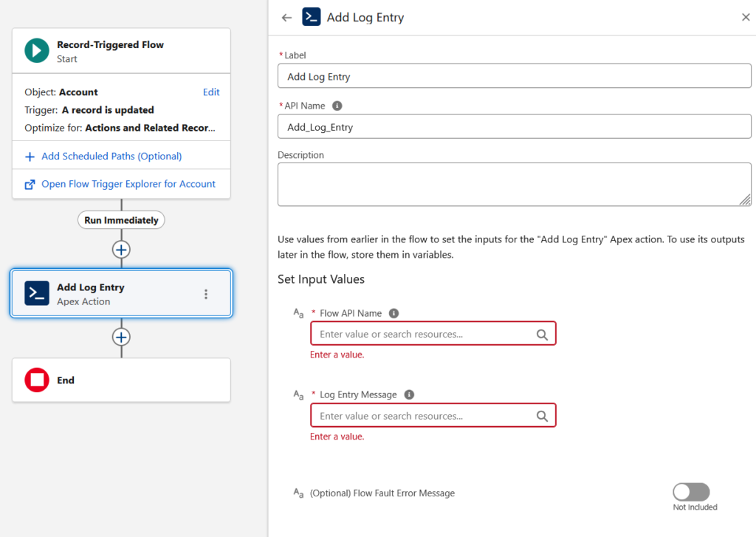
Task: Select the Run Immediately path label
Action: [121, 220]
